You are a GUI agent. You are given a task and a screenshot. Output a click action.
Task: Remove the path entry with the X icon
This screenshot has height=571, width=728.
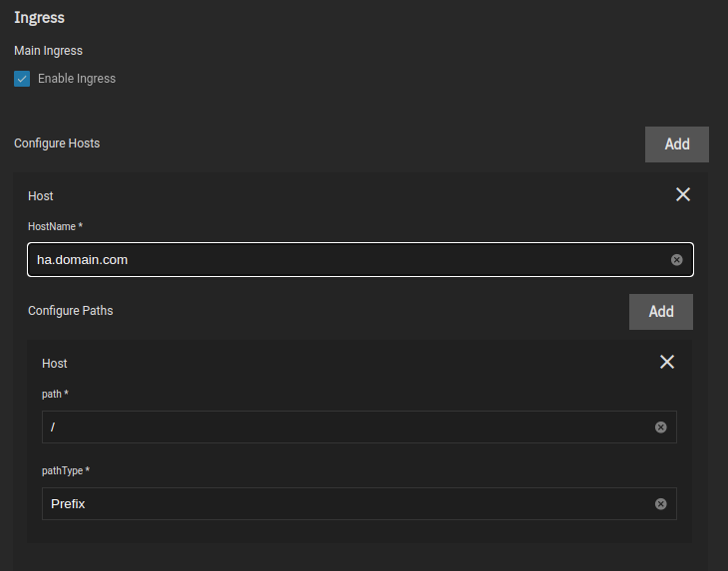tap(667, 362)
